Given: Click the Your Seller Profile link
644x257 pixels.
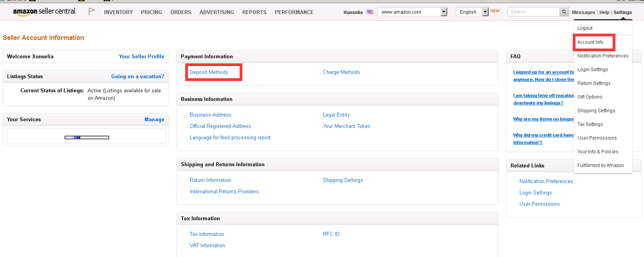Looking at the screenshot, I should [x=141, y=57].
